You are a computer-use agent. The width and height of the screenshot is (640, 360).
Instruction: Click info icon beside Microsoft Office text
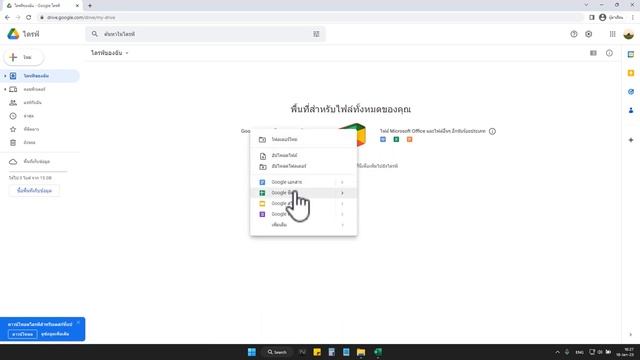click(x=492, y=131)
